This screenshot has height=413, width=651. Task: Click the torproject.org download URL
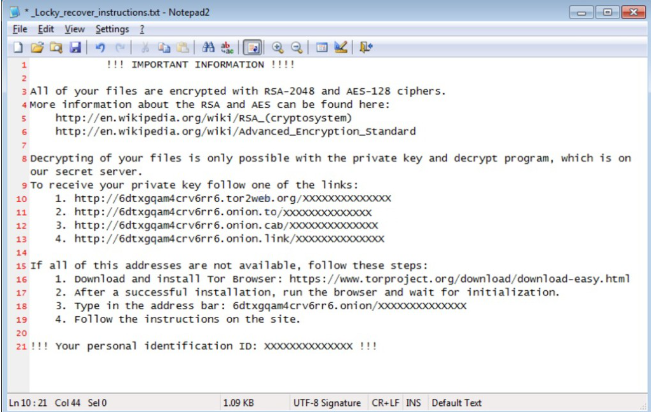point(460,279)
